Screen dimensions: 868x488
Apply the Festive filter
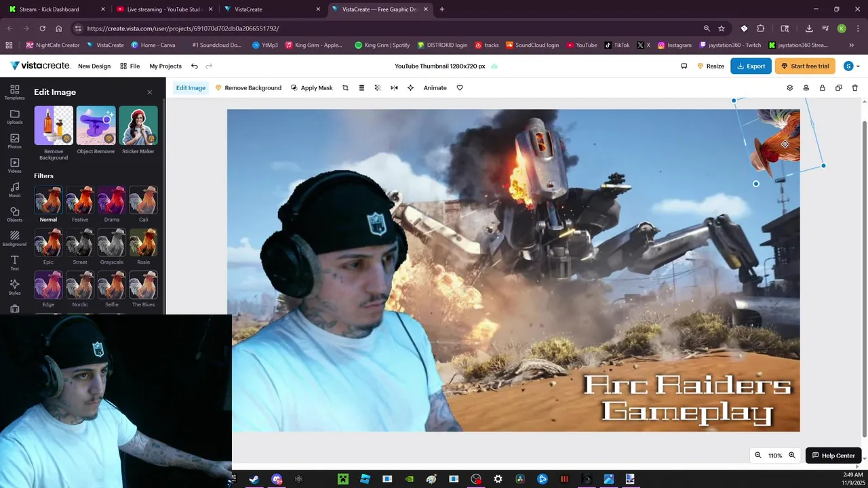pyautogui.click(x=80, y=200)
